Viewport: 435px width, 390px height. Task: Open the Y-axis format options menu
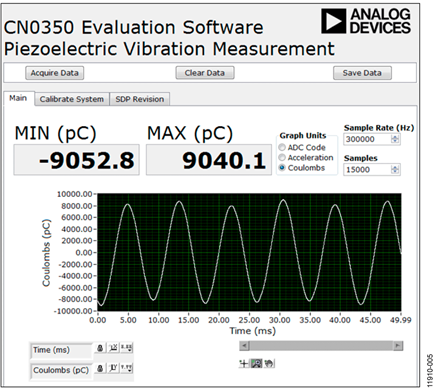(x=126, y=368)
